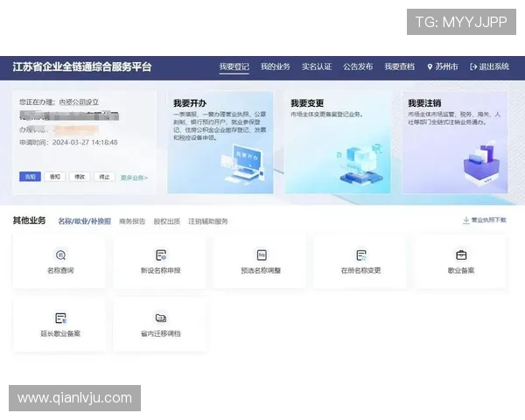Click the 修改 button

80,177
